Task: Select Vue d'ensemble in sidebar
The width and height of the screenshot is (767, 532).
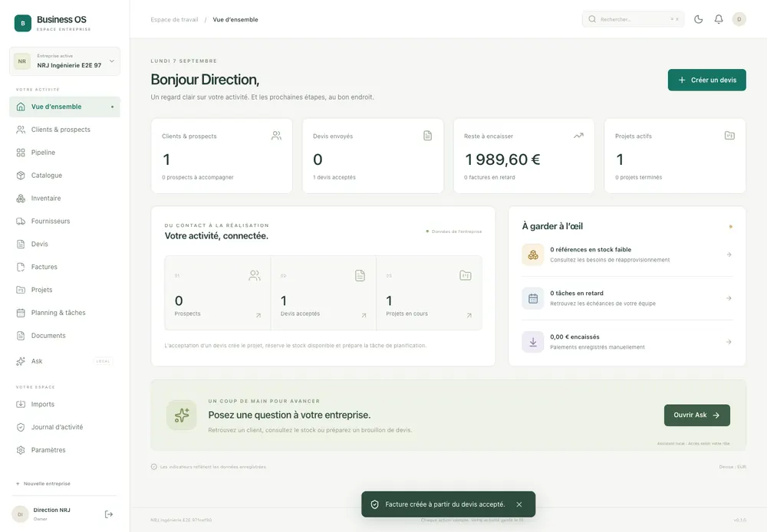Action: 64,107
